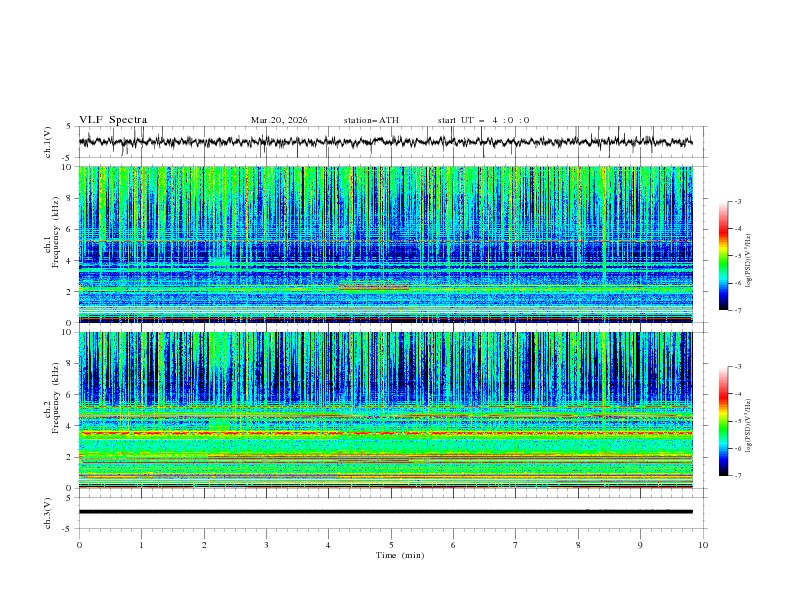Click the "station=ATH" header label
The height and width of the screenshot is (612, 792).
pyautogui.click(x=371, y=120)
